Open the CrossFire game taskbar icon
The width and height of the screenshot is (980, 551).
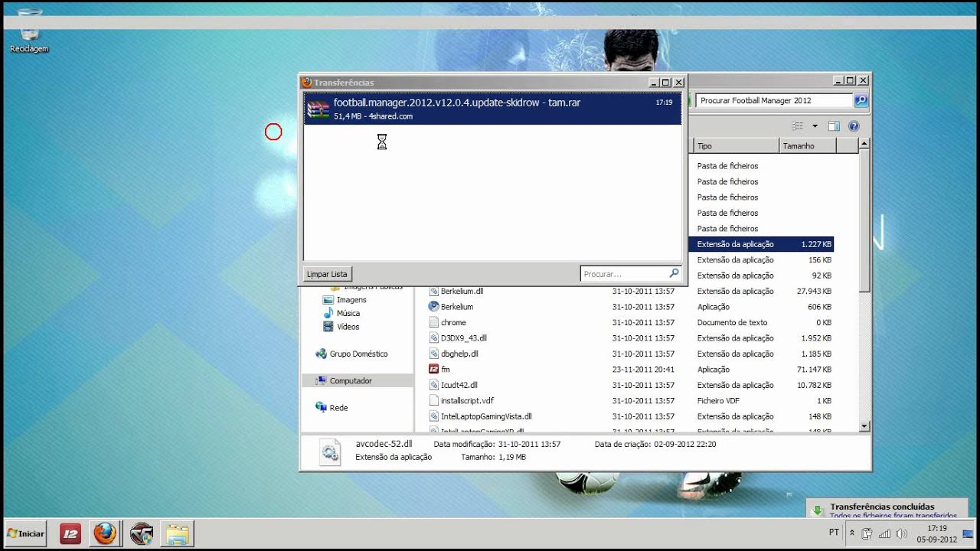[x=142, y=534]
